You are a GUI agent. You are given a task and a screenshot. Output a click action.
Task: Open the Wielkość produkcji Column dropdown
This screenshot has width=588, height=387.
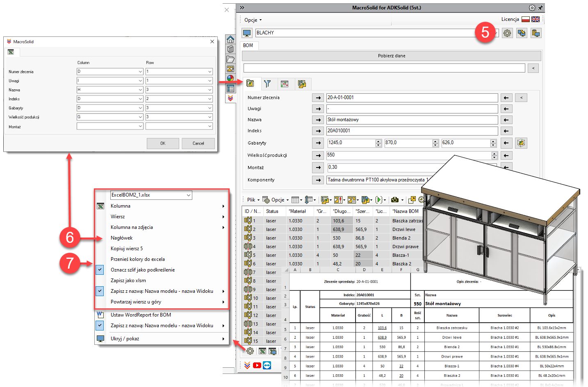[x=140, y=117]
